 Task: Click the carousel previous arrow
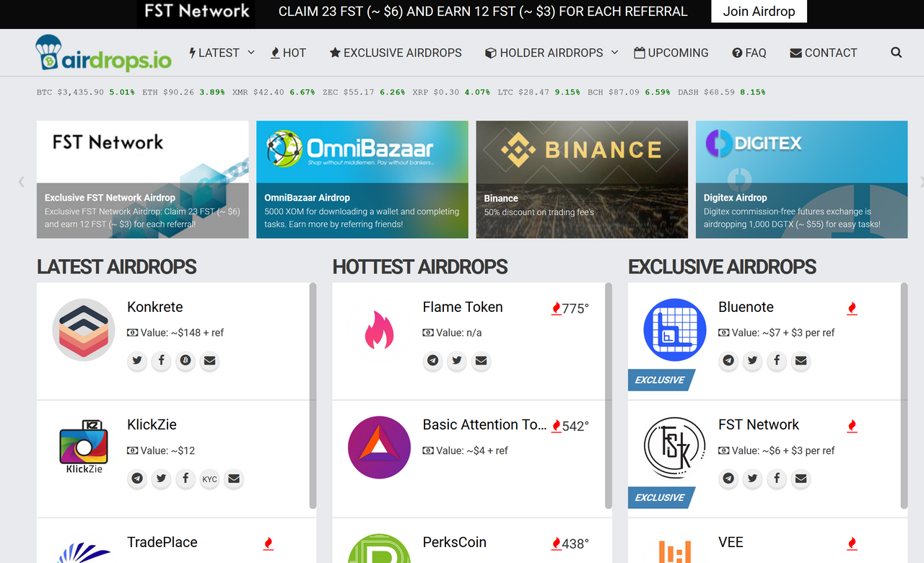tap(22, 181)
